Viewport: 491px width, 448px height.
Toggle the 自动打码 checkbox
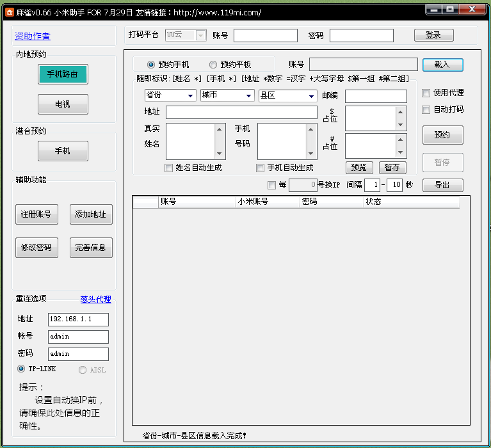tap(426, 109)
